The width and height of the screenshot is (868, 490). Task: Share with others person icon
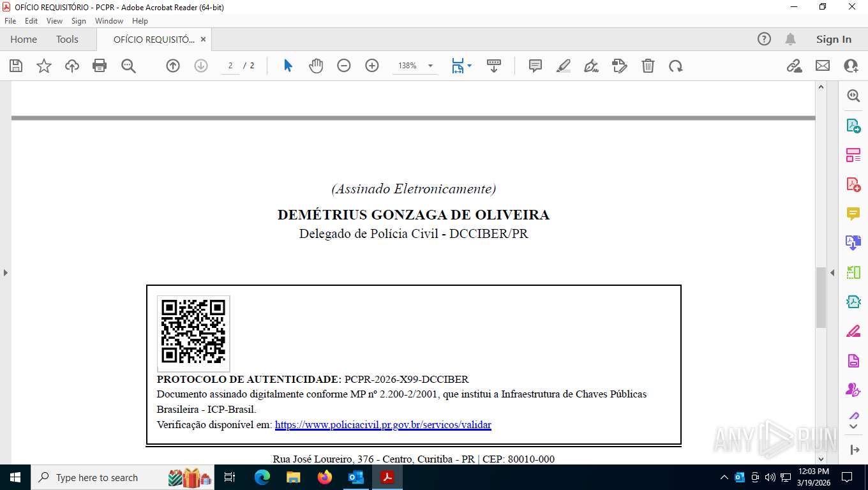[851, 66]
